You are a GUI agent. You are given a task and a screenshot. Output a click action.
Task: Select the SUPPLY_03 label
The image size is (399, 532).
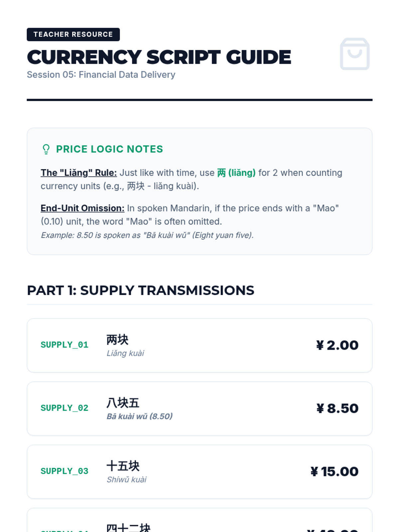[65, 471]
